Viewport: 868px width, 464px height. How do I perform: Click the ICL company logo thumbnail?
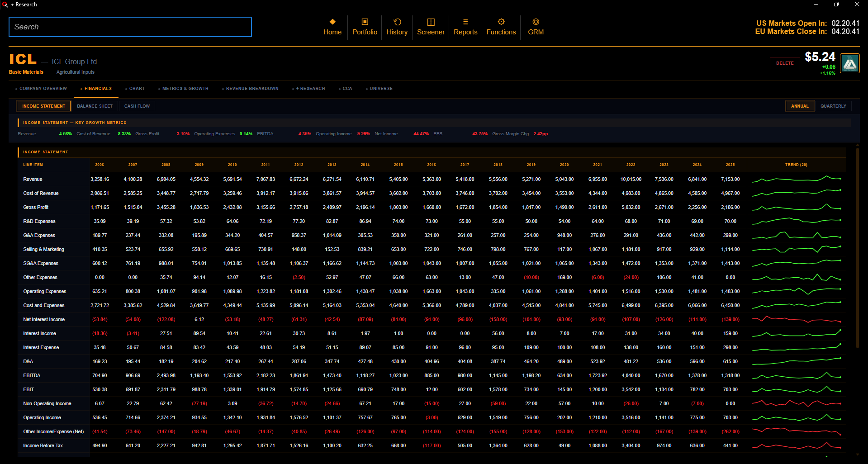[850, 63]
